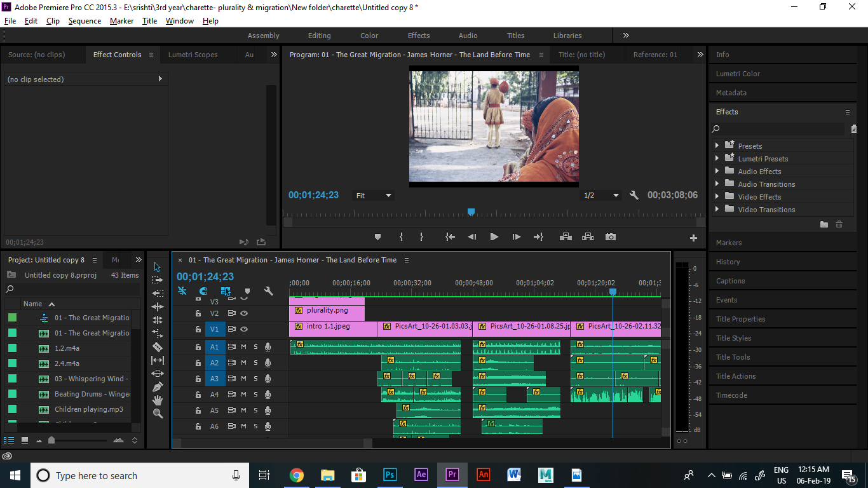
Task: Mute audio track A6
Action: 243,426
